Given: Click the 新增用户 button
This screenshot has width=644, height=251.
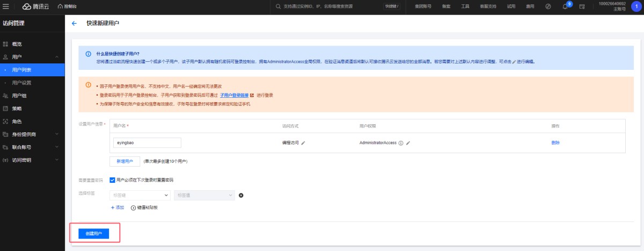Looking at the screenshot, I should 125,161.
